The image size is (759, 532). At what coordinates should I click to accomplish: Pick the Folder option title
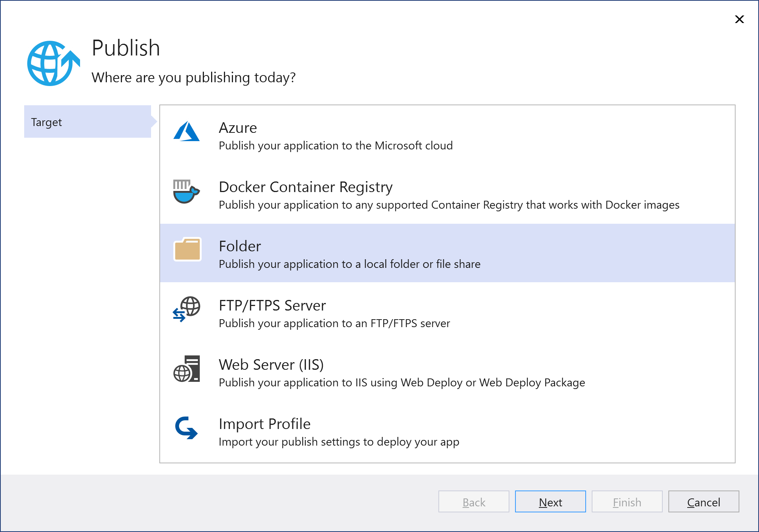click(240, 246)
